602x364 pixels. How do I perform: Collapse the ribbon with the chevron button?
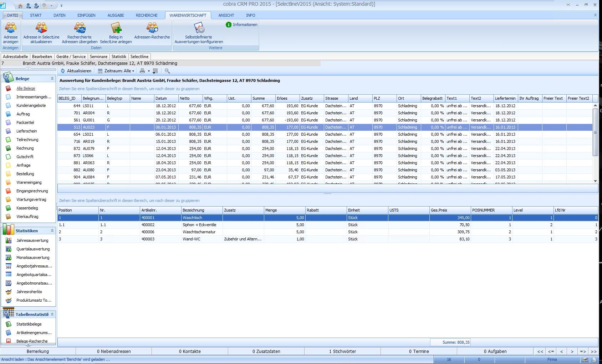(x=595, y=15)
